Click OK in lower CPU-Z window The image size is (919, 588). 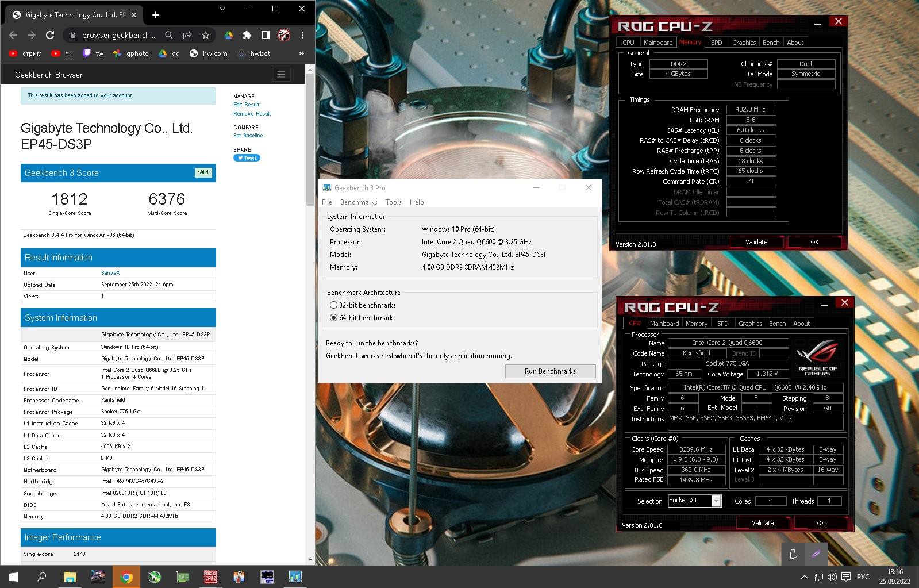(x=821, y=523)
